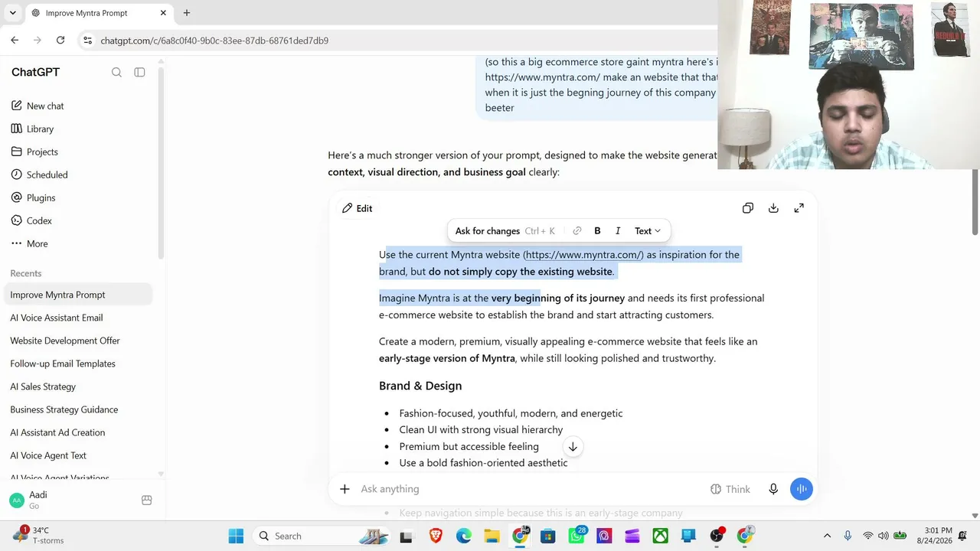Viewport: 980px width, 551px height.
Task: Open the browser tab search dropdown
Action: pyautogui.click(x=12, y=13)
